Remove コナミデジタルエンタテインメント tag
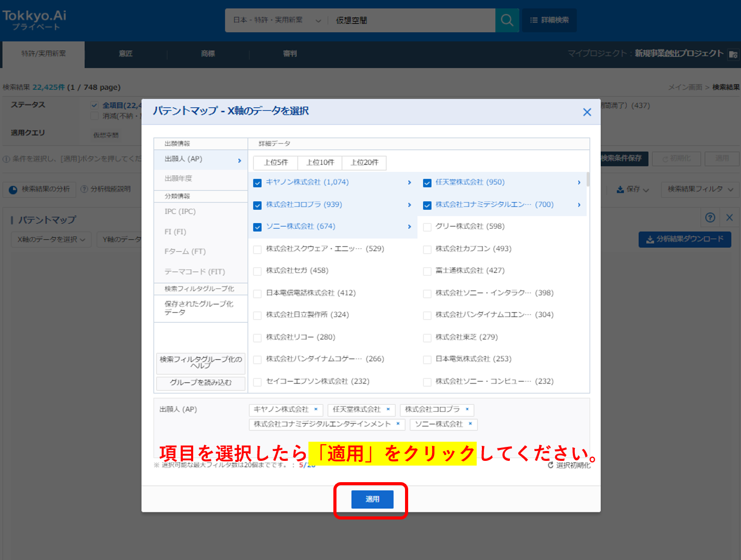This screenshot has width=741, height=560. coord(398,424)
